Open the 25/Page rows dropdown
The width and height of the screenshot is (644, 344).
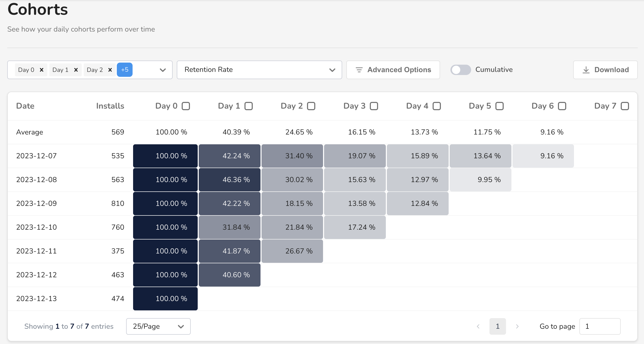(158, 326)
